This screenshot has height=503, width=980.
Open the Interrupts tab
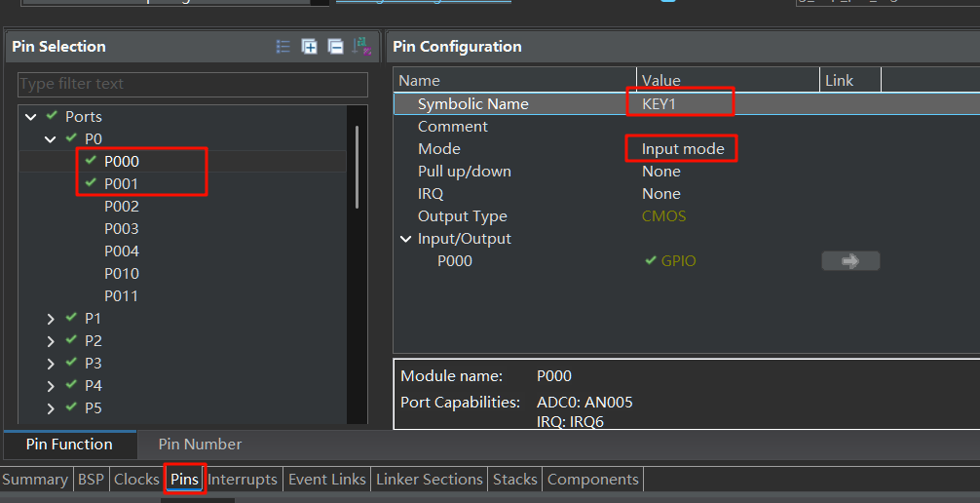(x=243, y=480)
